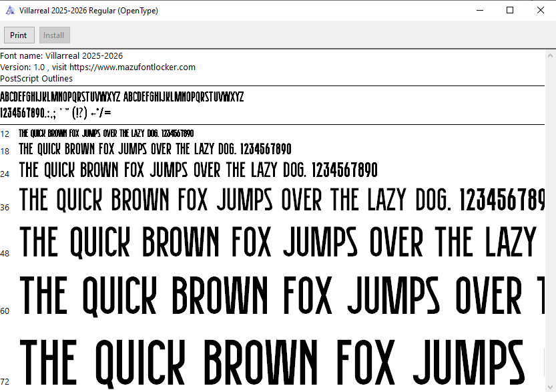Click the 60 point sample sentence
Viewport: 556px width, 392px height.
click(x=280, y=297)
